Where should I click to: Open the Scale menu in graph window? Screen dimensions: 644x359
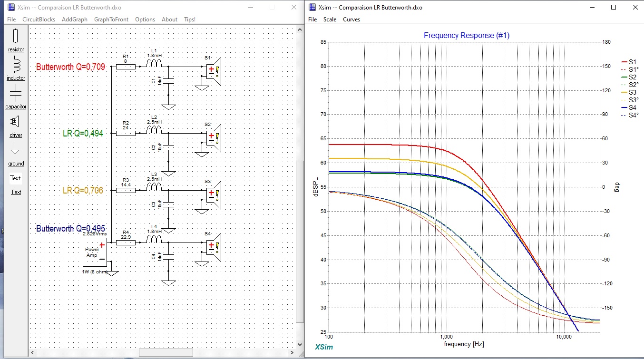click(330, 19)
